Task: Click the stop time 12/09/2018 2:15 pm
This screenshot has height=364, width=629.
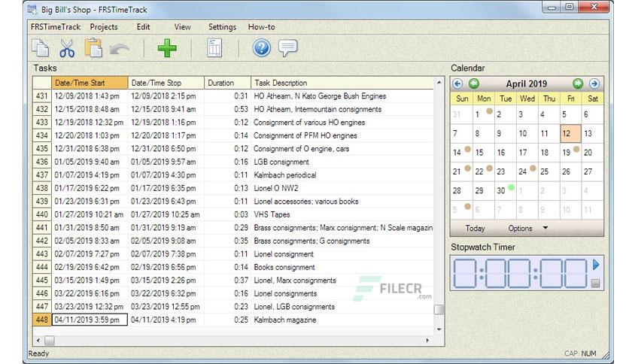Action: point(166,96)
